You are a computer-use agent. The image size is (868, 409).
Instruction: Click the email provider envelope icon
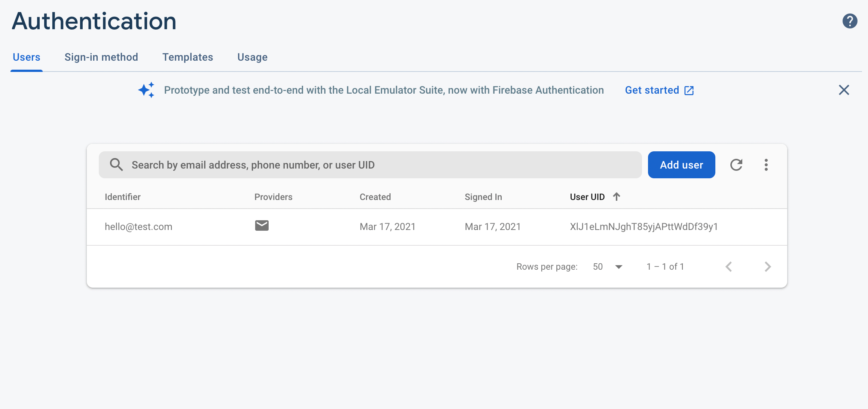pos(262,225)
